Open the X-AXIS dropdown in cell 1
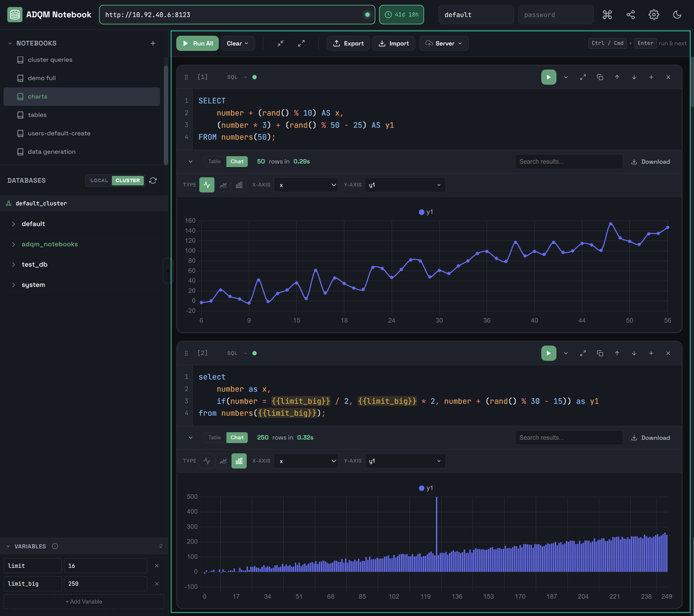This screenshot has width=694, height=616. (x=306, y=185)
